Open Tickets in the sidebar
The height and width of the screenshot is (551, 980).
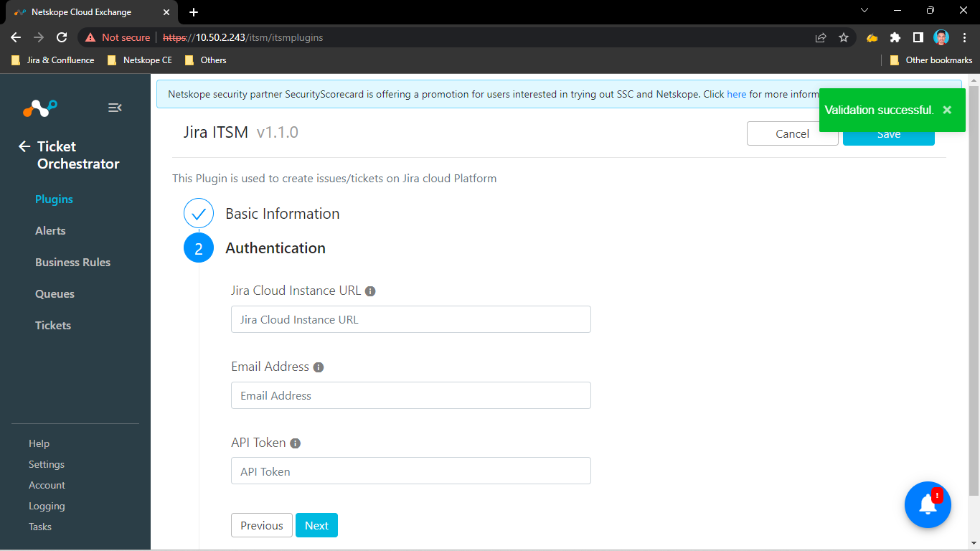pyautogui.click(x=53, y=326)
